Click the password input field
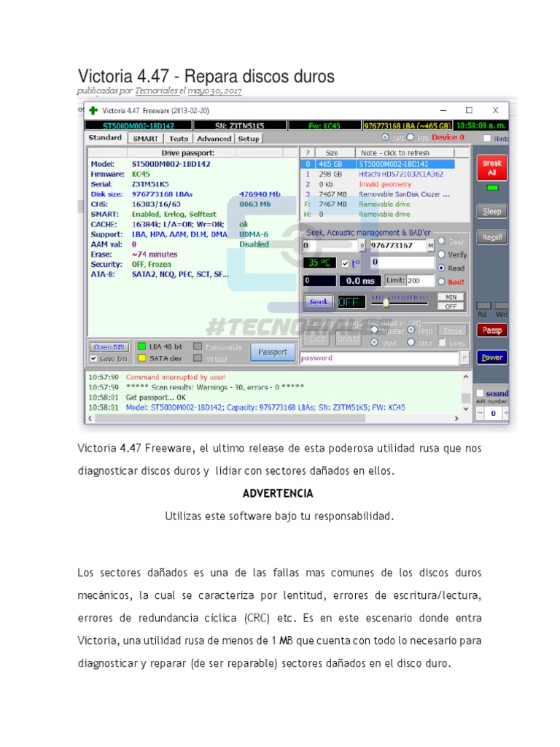The width and height of the screenshot is (560, 747). tap(379, 358)
